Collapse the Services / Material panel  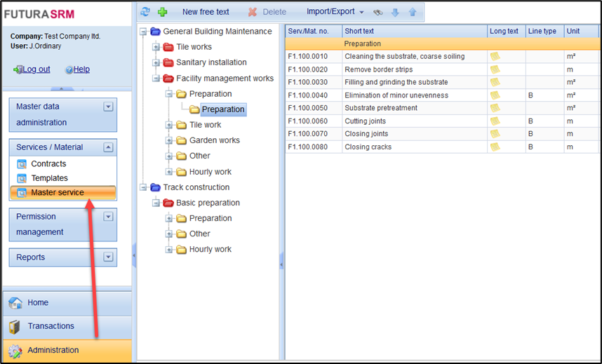(x=108, y=147)
